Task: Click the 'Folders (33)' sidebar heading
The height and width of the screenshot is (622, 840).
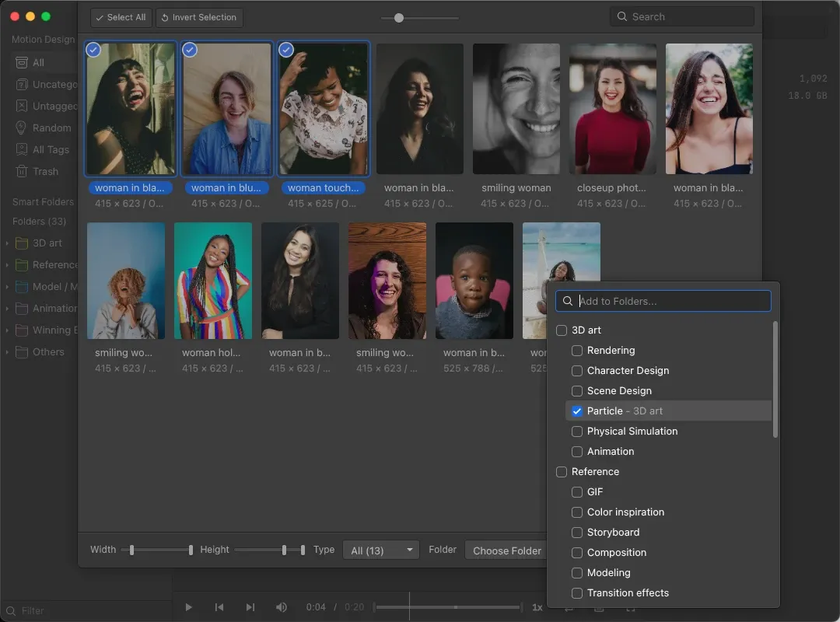Action: [x=39, y=222]
